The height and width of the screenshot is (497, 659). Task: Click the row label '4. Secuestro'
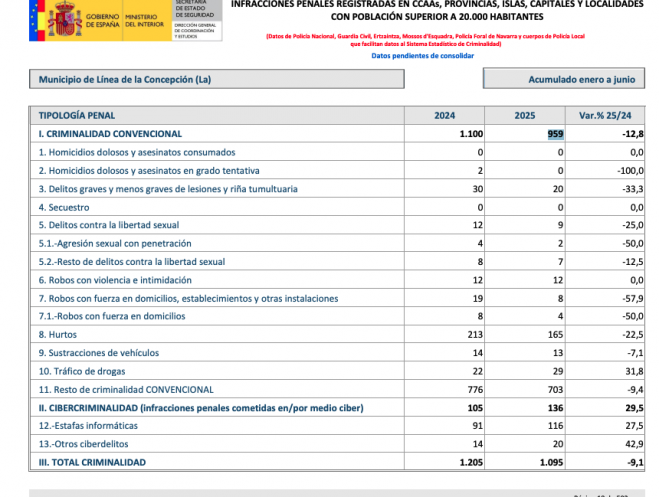tap(64, 208)
